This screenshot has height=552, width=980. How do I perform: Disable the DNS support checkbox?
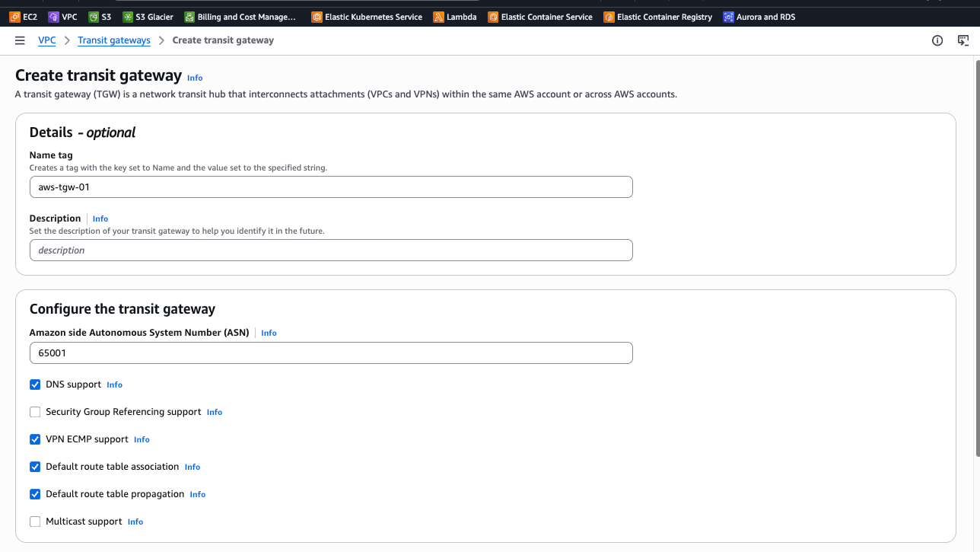tap(35, 384)
